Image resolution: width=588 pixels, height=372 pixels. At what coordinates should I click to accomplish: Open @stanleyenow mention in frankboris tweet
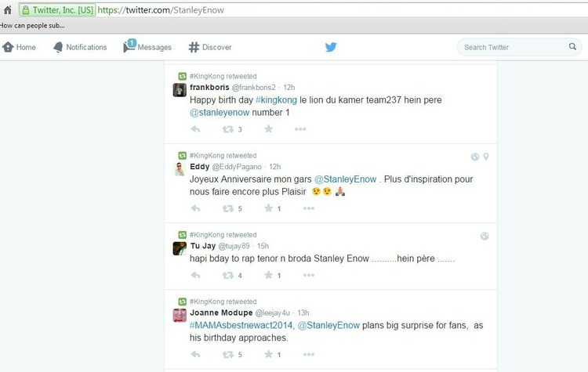tap(220, 113)
